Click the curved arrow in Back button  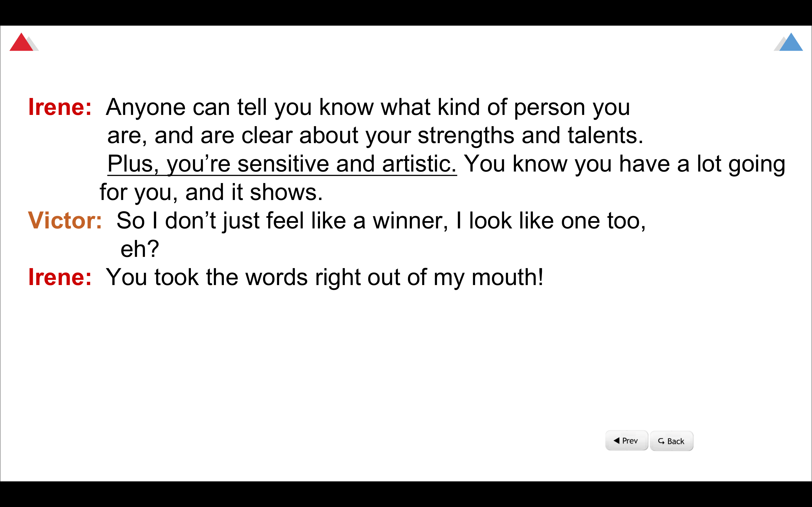(661, 441)
